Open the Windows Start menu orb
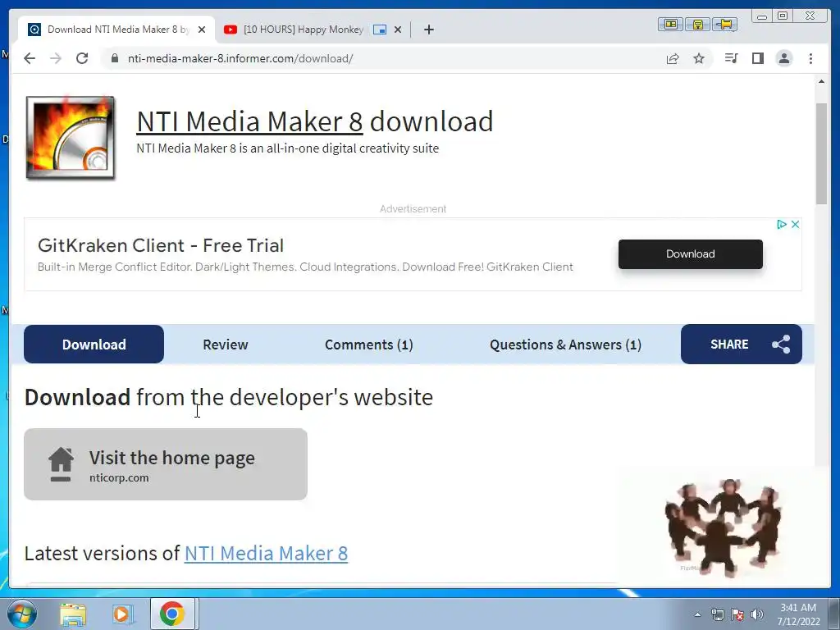The width and height of the screenshot is (840, 630). 21,614
